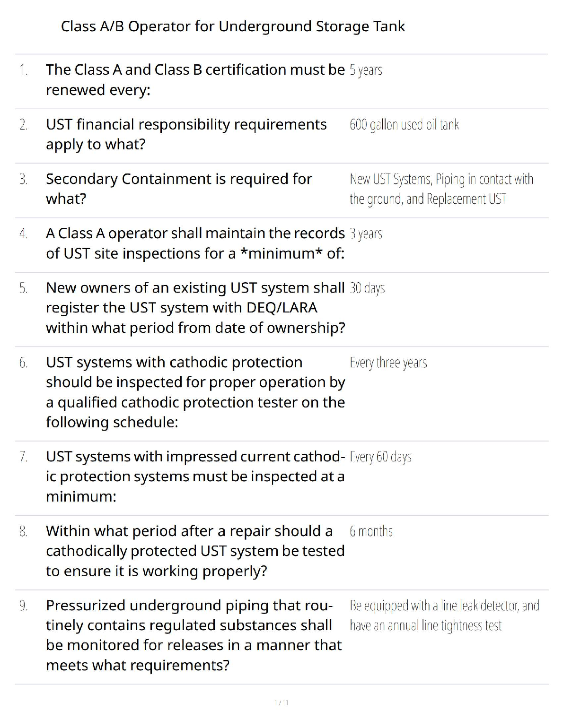Click the "6 months" answer
This screenshot has width=563, height=728.
click(x=371, y=531)
